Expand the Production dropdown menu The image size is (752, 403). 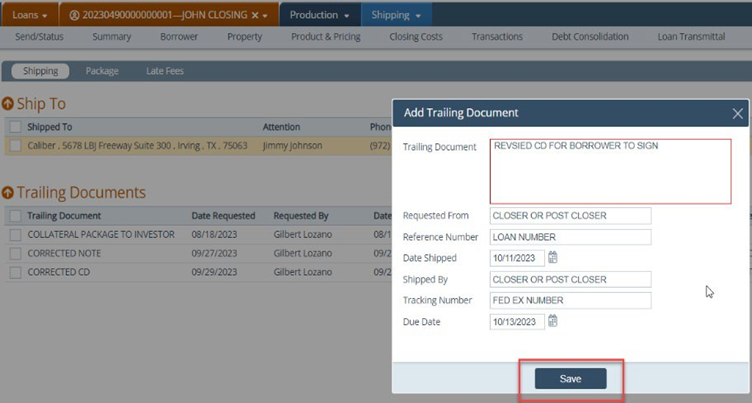tap(319, 15)
